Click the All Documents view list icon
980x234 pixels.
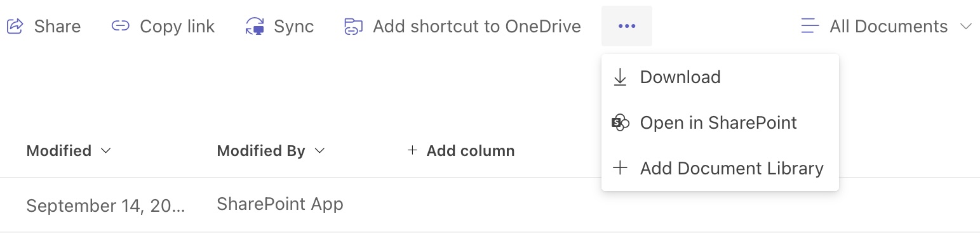pos(810,26)
